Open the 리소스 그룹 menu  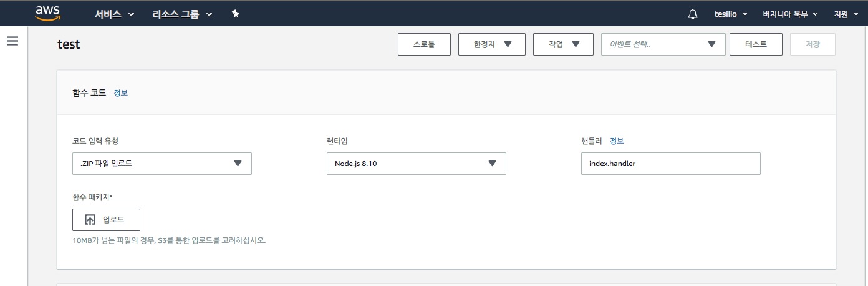(x=182, y=14)
